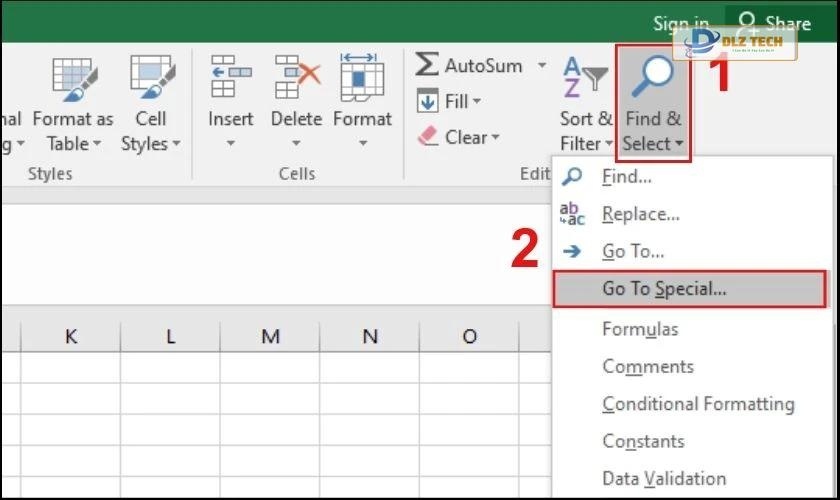
Task: Pick Conditional Formatting from the list
Action: coord(698,404)
